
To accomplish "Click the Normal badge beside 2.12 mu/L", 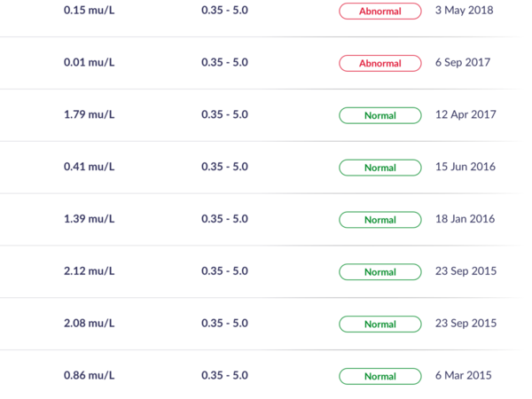I will tap(380, 272).
